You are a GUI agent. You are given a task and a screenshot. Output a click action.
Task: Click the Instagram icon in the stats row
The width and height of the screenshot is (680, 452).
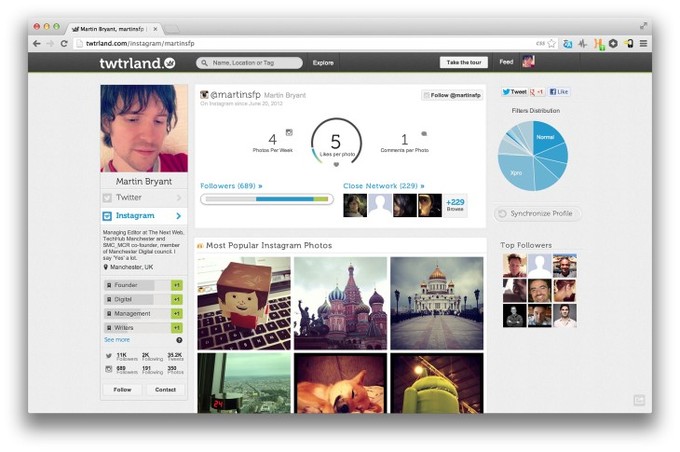click(x=108, y=369)
